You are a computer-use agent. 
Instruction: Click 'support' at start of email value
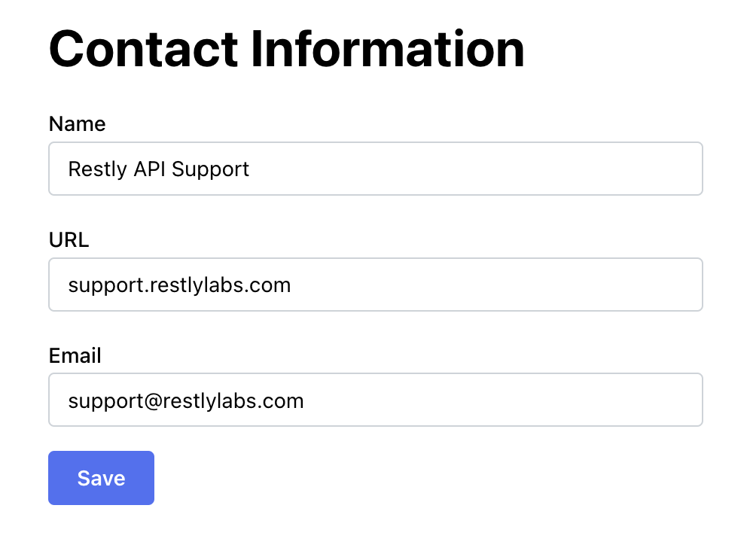tap(105, 402)
